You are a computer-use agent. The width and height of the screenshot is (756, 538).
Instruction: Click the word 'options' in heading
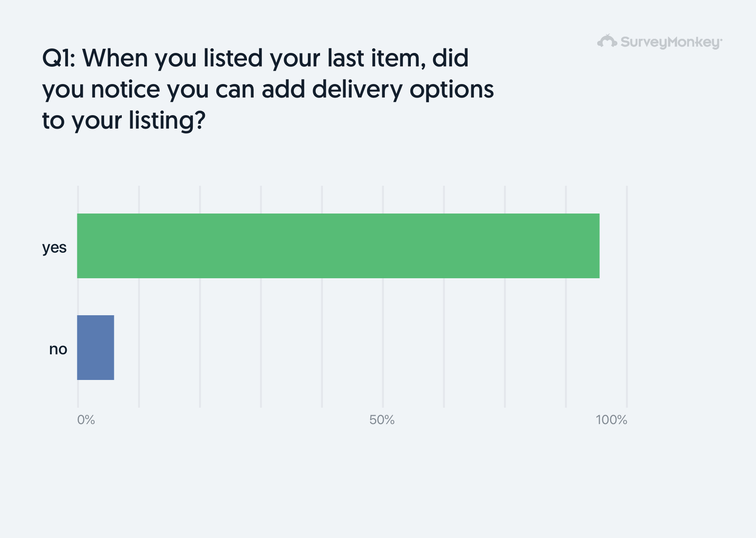pos(452,90)
